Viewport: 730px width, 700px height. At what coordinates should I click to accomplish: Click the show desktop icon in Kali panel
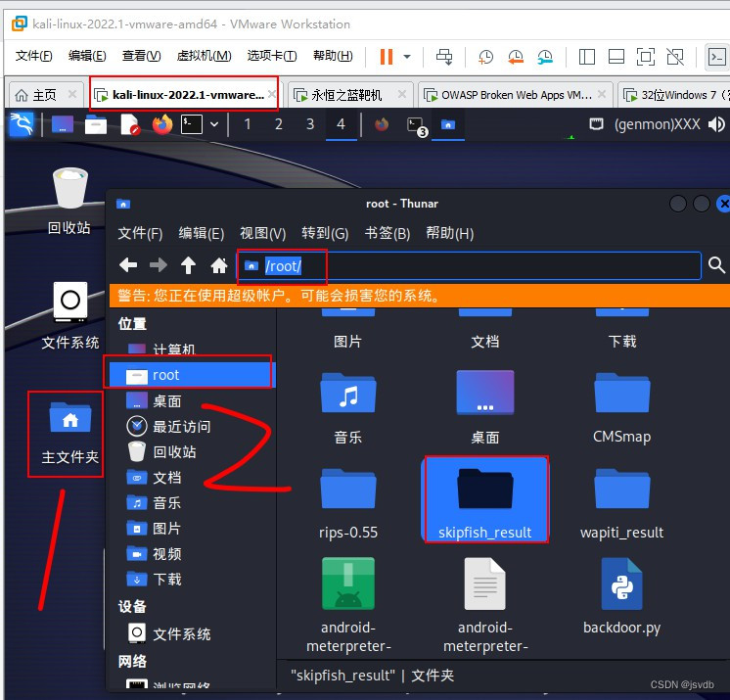(x=63, y=124)
